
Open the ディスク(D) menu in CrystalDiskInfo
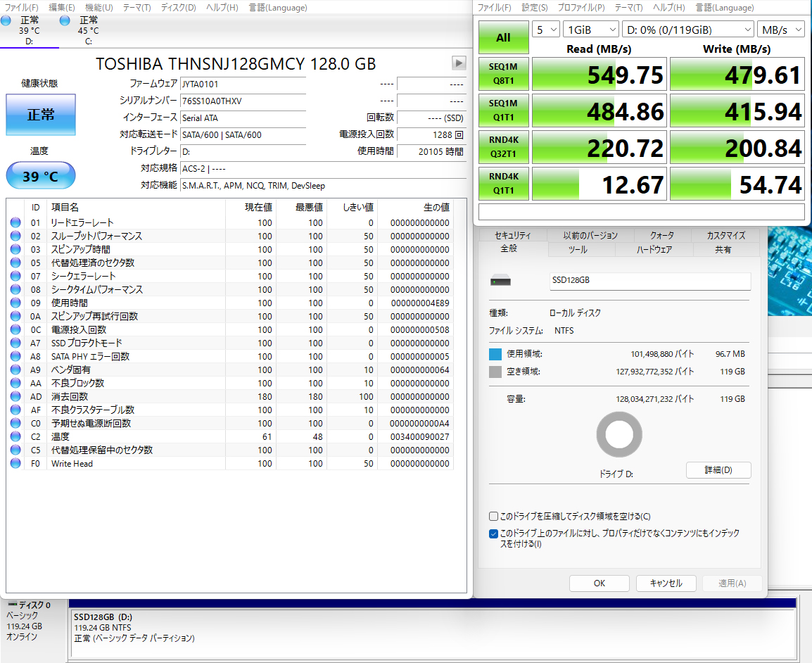click(178, 8)
